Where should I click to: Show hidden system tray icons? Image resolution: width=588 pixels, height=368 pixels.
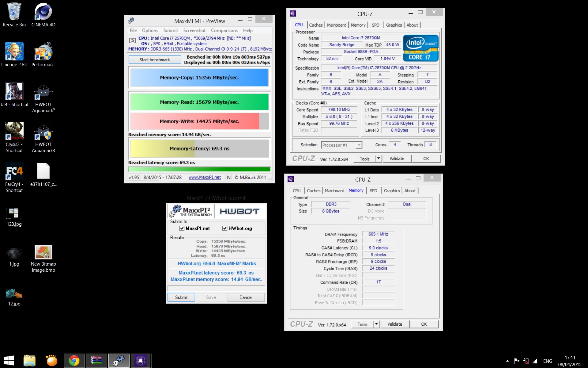click(507, 361)
